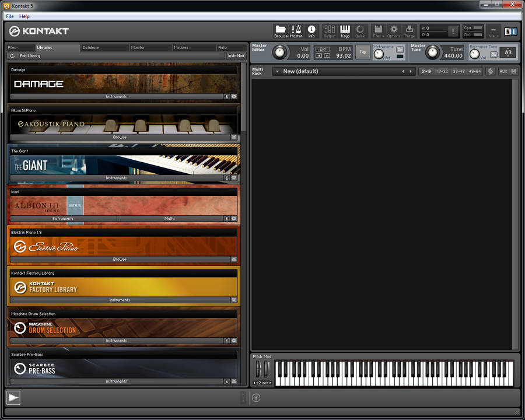
Task: Expand the New (default) multi rack dropdown
Action: point(276,71)
